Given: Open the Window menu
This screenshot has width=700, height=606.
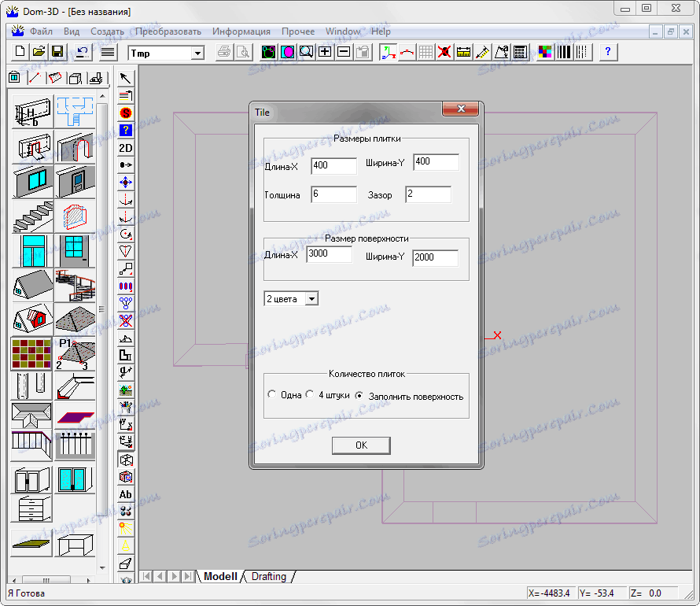Looking at the screenshot, I should click(x=342, y=31).
